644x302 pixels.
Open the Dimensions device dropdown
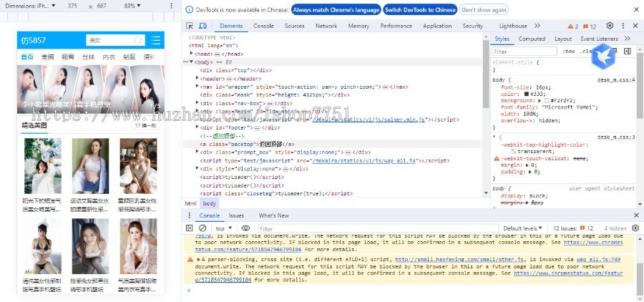pos(30,6)
